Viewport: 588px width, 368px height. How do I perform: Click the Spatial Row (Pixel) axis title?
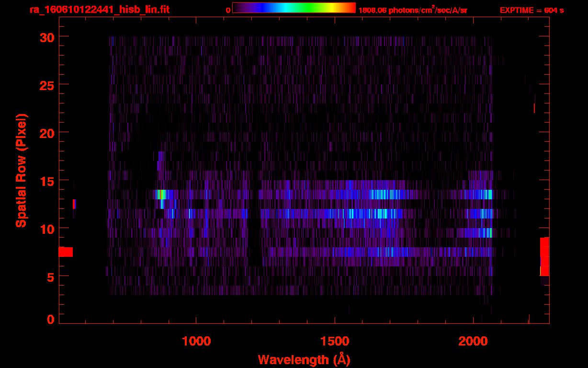pyautogui.click(x=22, y=170)
